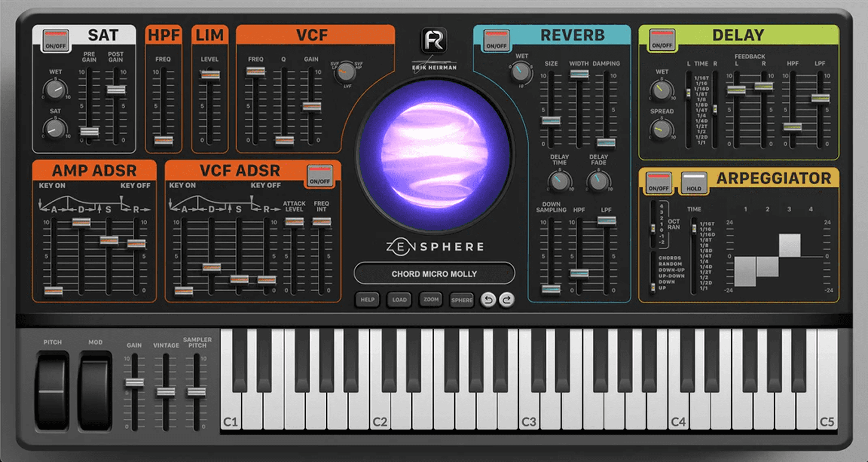Click the AMP ADSR sustain slider handle
868x462 pixels.
click(x=109, y=240)
